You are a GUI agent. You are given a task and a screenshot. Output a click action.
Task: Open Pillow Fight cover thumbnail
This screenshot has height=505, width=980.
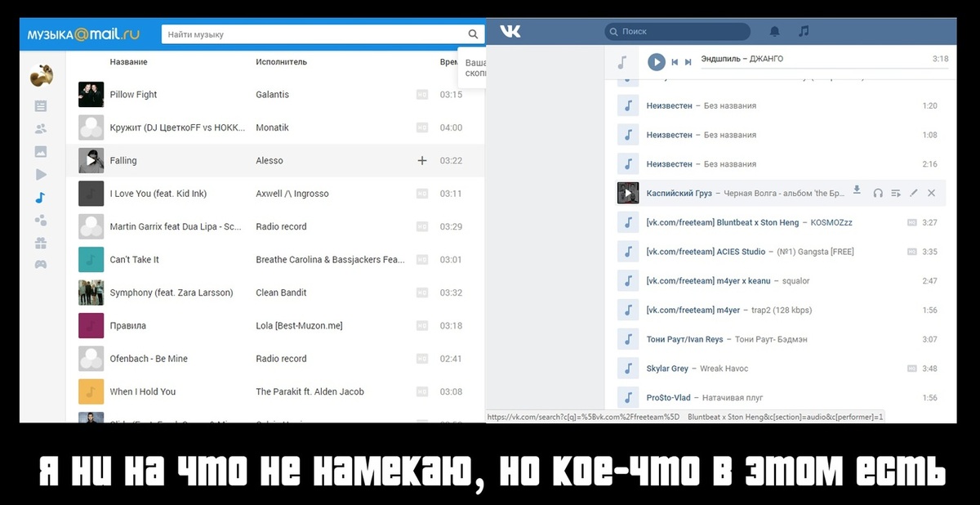point(91,94)
